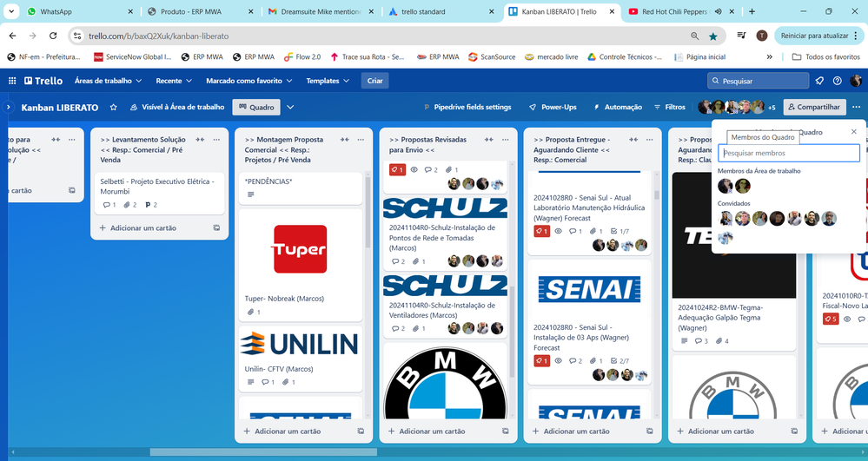Open the user account avatar in header
This screenshot has width=868, height=461.
click(856, 81)
